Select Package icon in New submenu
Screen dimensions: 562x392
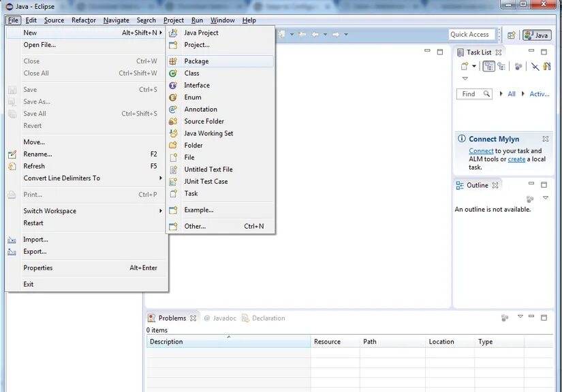(173, 61)
